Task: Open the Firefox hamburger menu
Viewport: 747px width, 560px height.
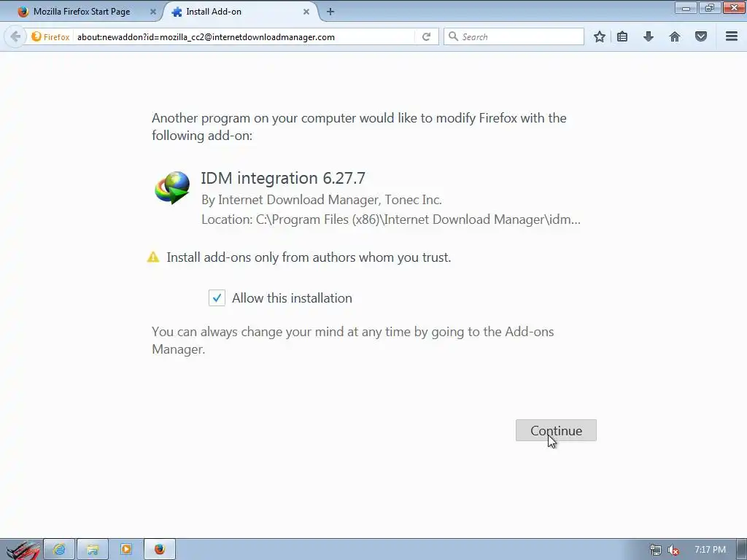Action: 732,36
